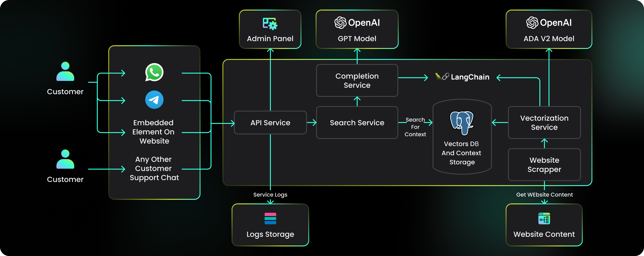644x256 pixels.
Task: Click the Completion Service box
Action: tap(357, 81)
